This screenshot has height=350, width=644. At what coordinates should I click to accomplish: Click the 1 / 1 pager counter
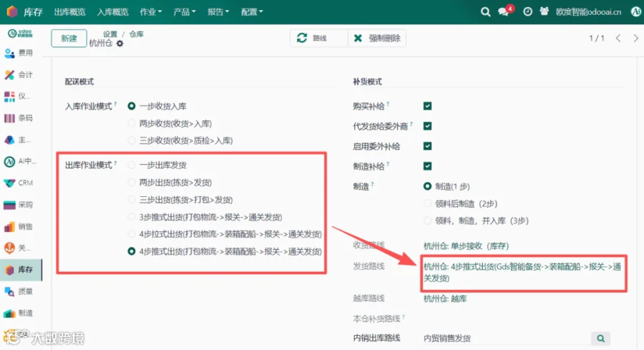point(597,38)
